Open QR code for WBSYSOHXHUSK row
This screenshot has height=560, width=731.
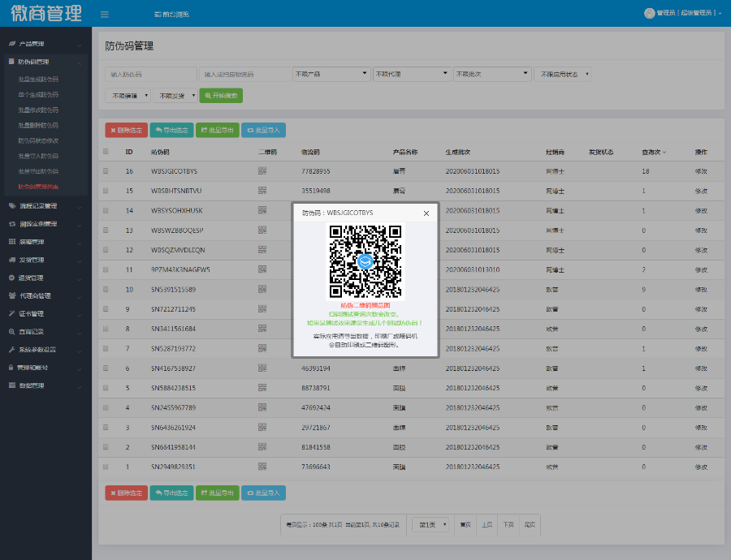tap(262, 210)
